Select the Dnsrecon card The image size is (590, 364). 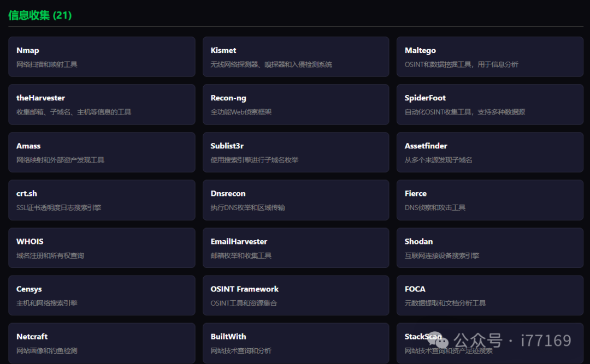click(x=296, y=200)
